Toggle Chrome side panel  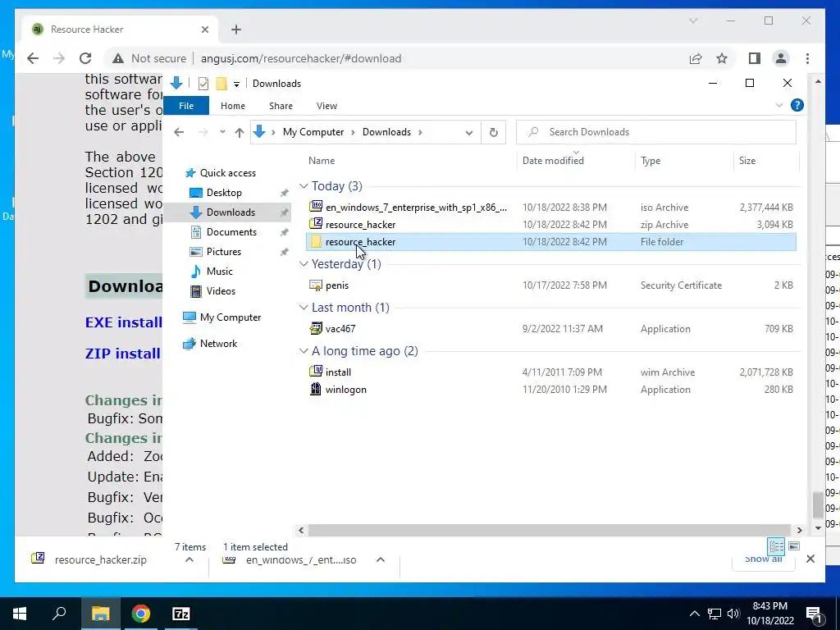[755, 58]
